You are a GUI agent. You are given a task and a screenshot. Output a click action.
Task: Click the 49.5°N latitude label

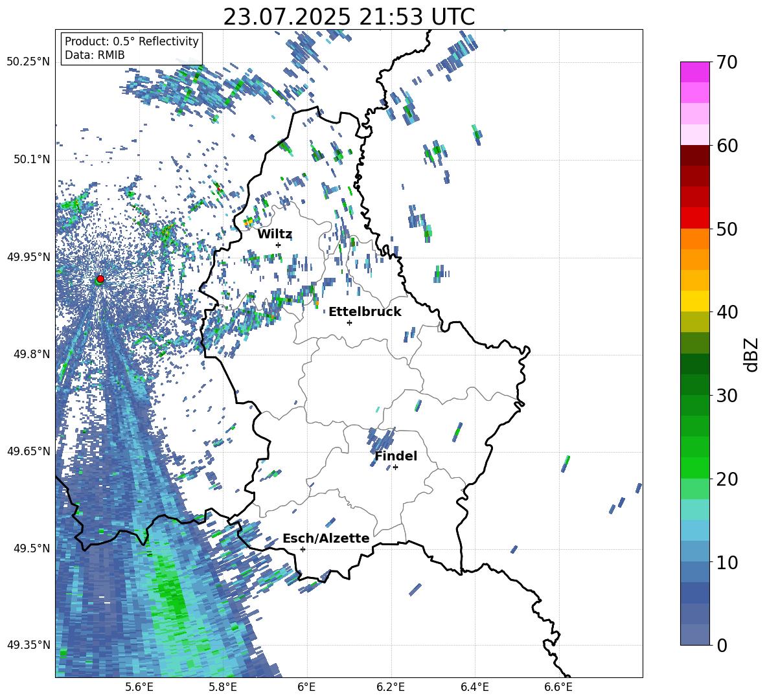tap(31, 548)
